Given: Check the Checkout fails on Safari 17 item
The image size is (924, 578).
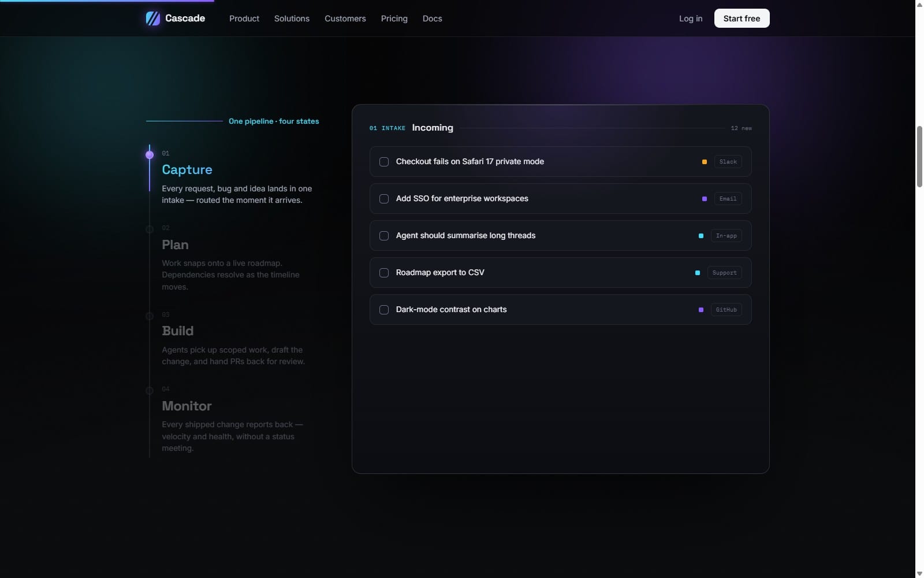Looking at the screenshot, I should [384, 162].
